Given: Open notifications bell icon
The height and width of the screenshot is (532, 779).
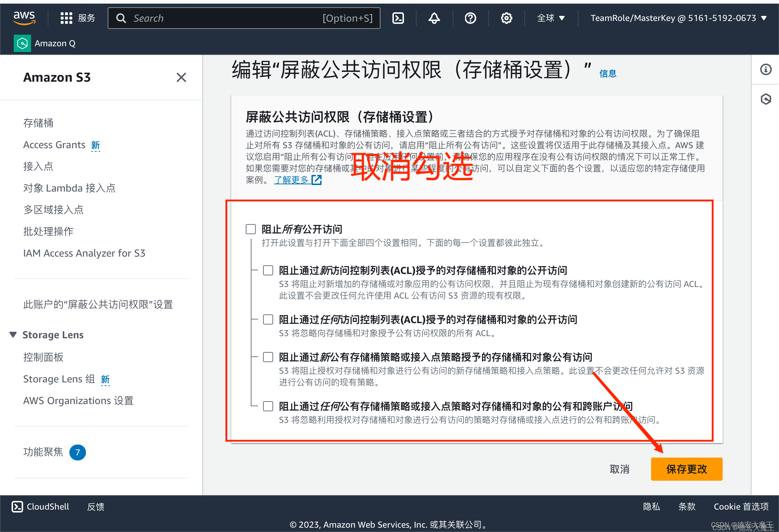Looking at the screenshot, I should [x=434, y=18].
